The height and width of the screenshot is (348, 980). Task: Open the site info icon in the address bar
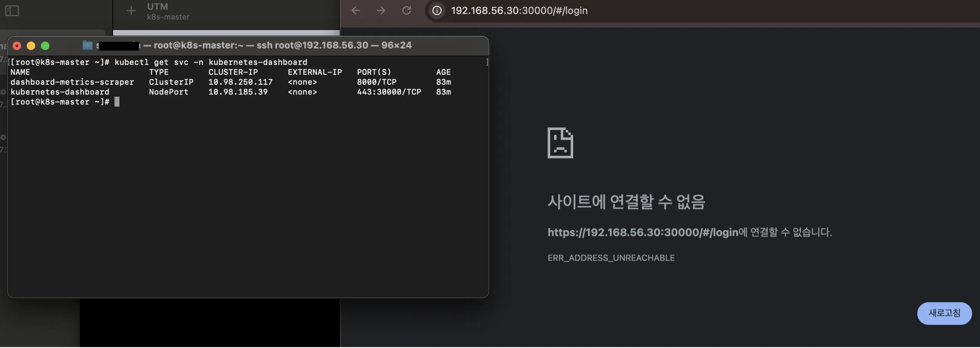tap(437, 11)
